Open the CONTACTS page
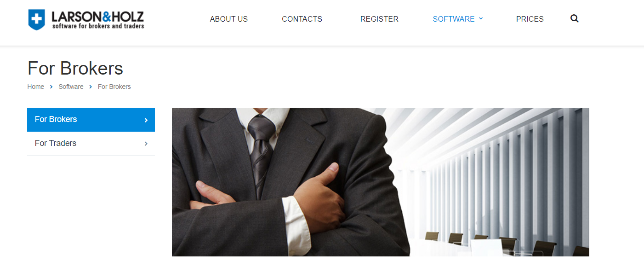 coord(302,19)
